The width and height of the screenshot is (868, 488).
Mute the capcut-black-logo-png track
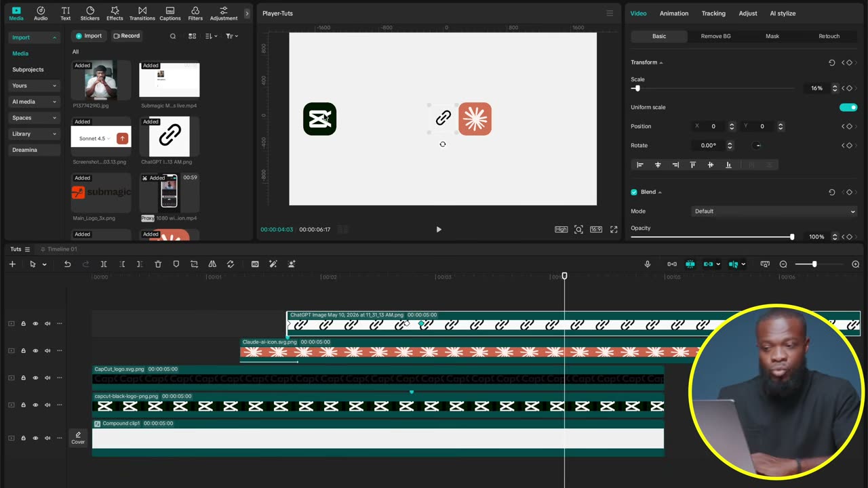pos(47,405)
